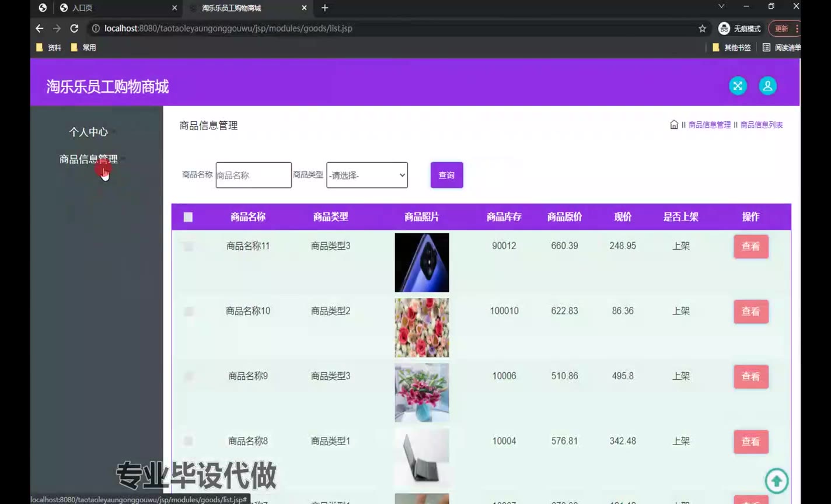Click the original price 622.83
831x504 pixels.
click(564, 311)
